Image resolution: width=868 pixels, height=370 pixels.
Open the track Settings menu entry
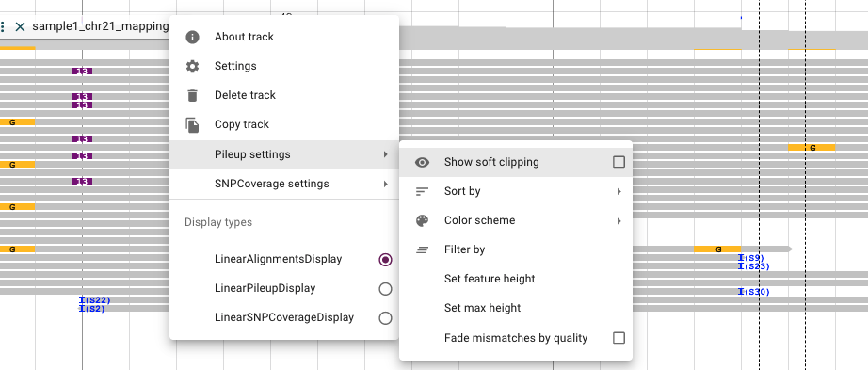(284, 67)
